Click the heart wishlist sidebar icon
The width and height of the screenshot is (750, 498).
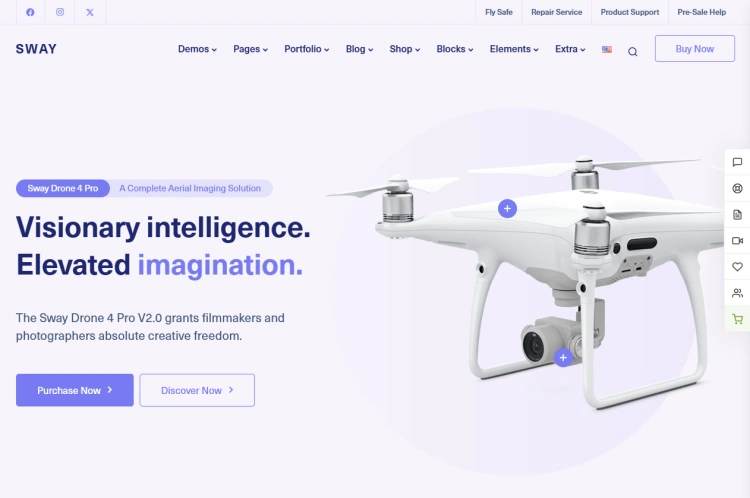[x=737, y=266]
